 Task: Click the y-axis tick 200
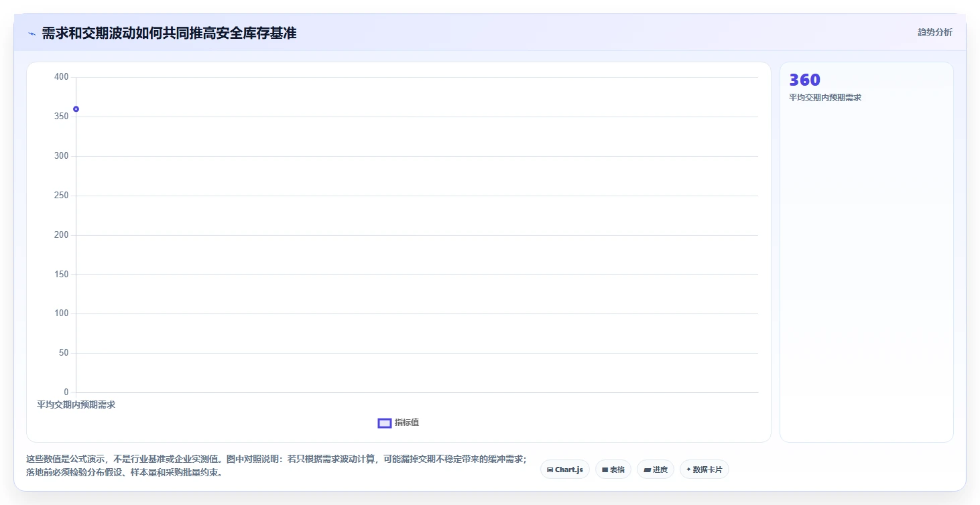(x=62, y=235)
